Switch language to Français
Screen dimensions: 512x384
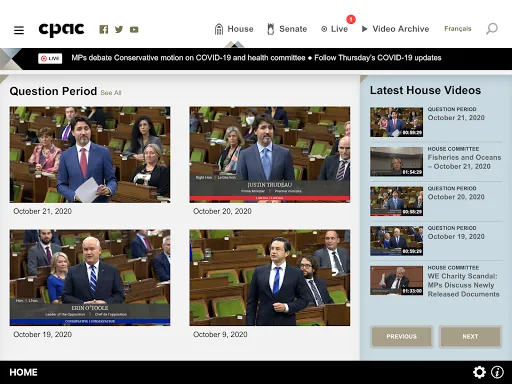pyautogui.click(x=458, y=29)
